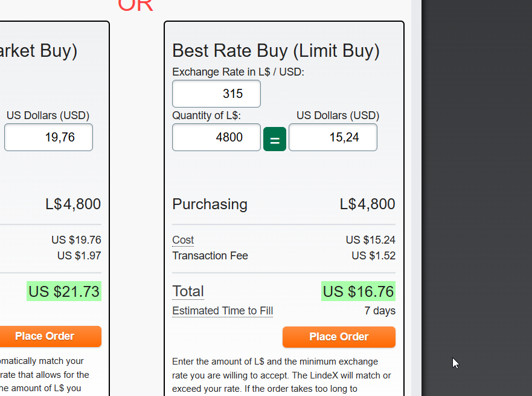Click the Transaction Fee label
Screen dimensions: 532x396
[210, 256]
